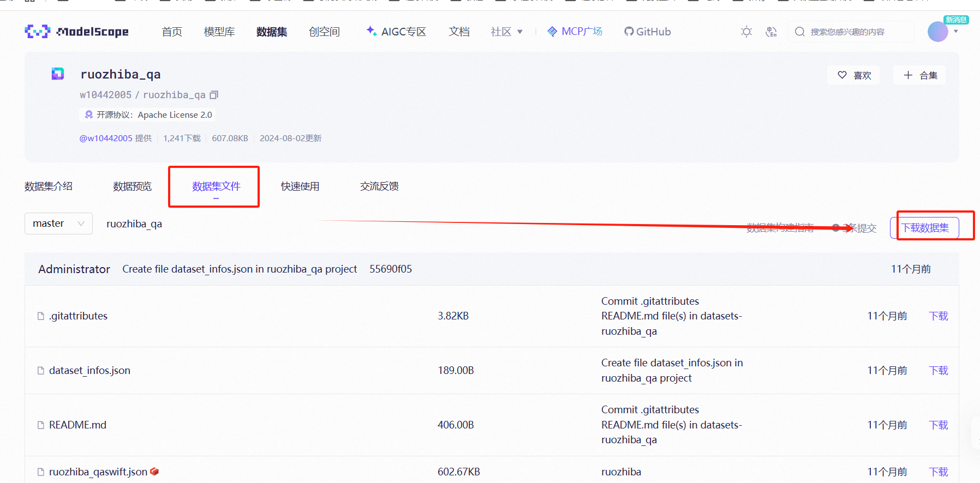Click the 下载数据集 button
This screenshot has height=483, width=980.
[924, 228]
